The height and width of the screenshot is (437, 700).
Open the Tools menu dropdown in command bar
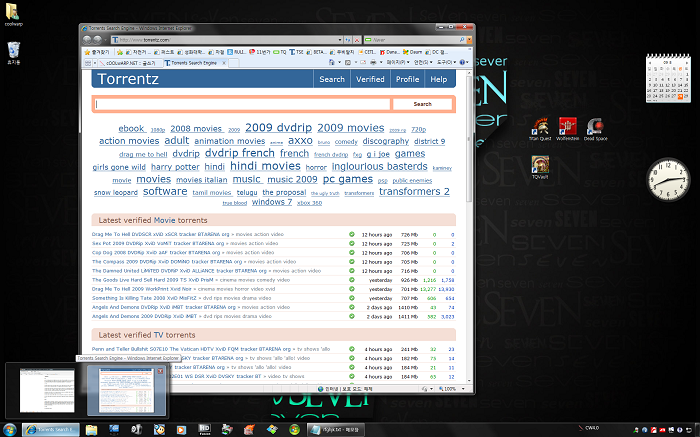446,62
